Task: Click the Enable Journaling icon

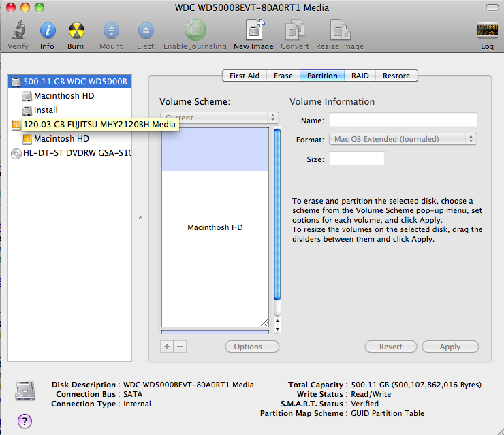Action: (x=195, y=30)
